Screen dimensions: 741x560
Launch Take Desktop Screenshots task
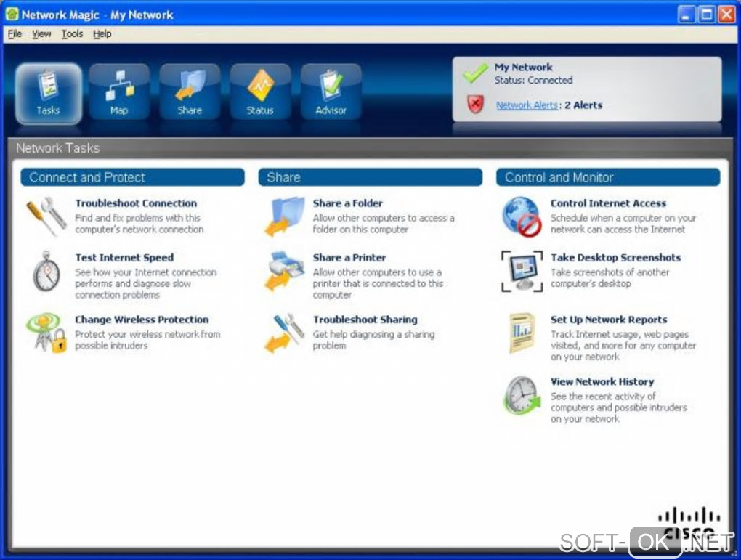[616, 258]
